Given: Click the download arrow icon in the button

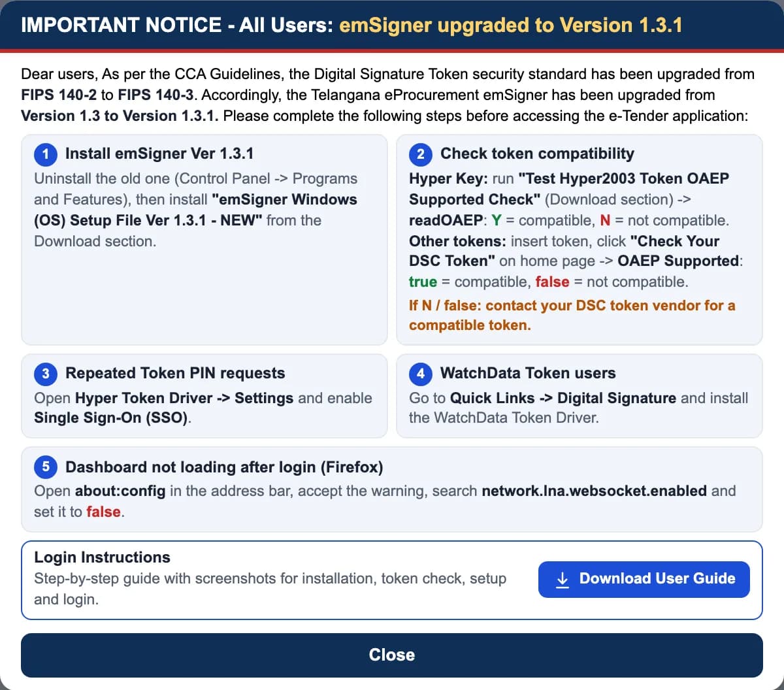Looking at the screenshot, I should point(562,580).
